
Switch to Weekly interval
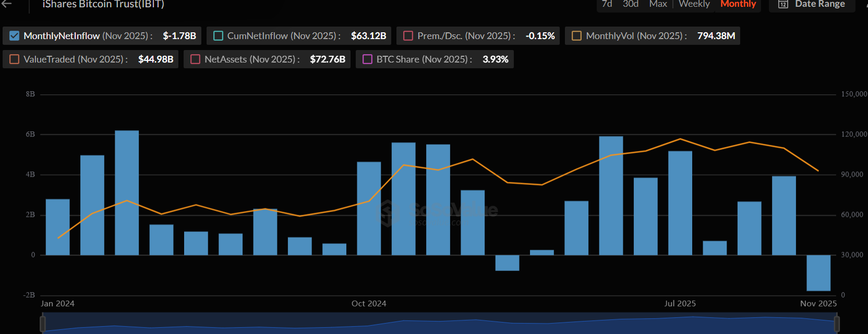[694, 4]
